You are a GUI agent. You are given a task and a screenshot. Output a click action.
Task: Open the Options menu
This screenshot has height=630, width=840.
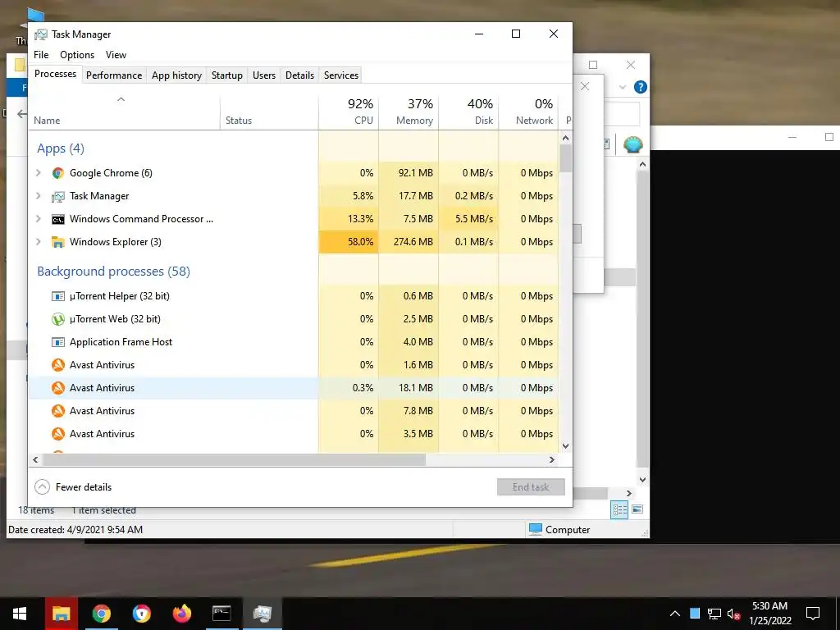point(77,55)
